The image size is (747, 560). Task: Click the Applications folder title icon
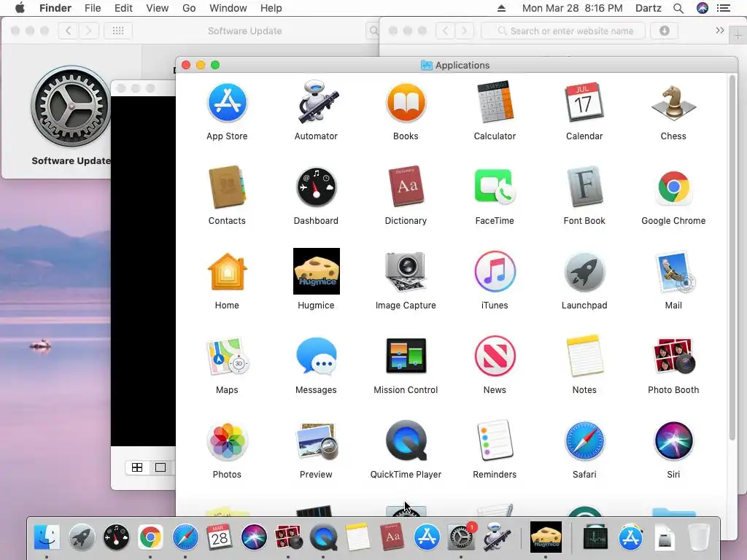coord(426,65)
